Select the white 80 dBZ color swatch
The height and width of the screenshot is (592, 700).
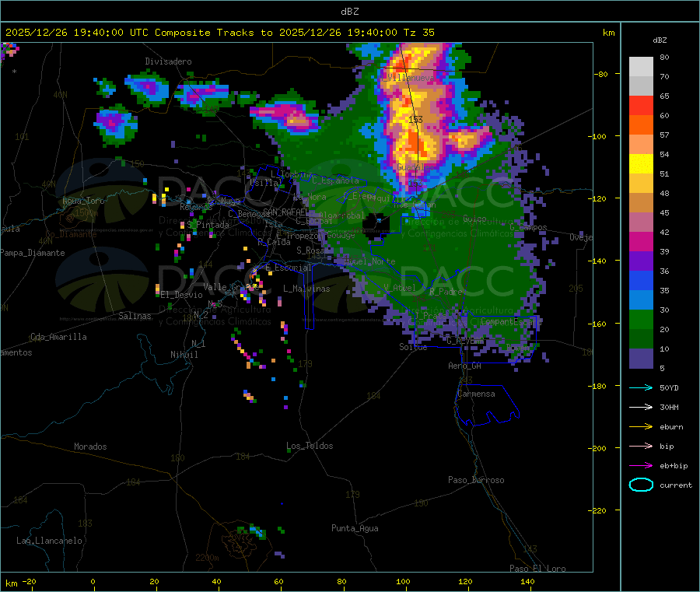click(x=641, y=67)
